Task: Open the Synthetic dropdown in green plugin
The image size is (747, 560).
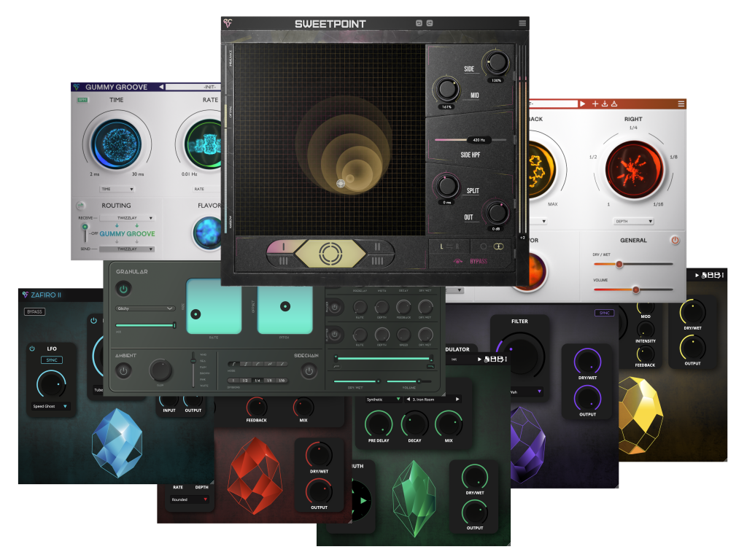Action: click(x=384, y=400)
